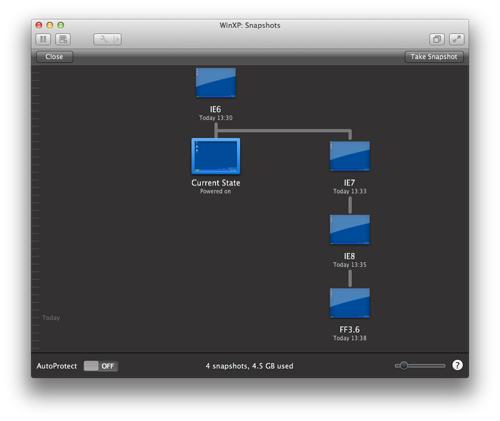Screen dimensions: 500x421
Task: Select the IE8 snapshot thumbnail
Action: click(350, 230)
